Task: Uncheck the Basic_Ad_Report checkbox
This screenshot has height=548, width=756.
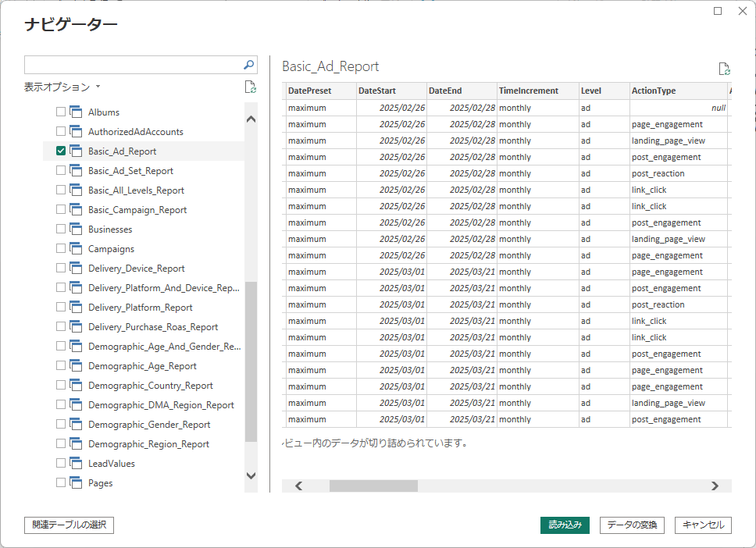Action: coord(61,151)
